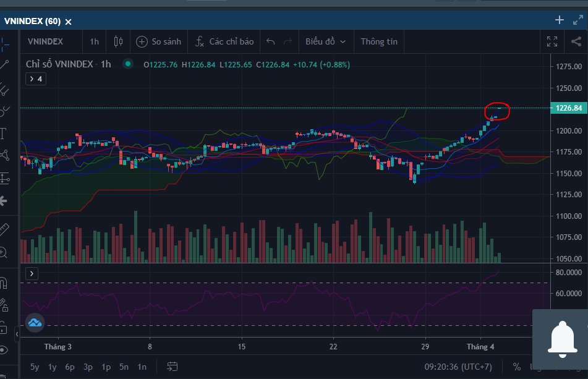Close the VNINDEX (60) tab
588x379 pixels.
tap(69, 22)
